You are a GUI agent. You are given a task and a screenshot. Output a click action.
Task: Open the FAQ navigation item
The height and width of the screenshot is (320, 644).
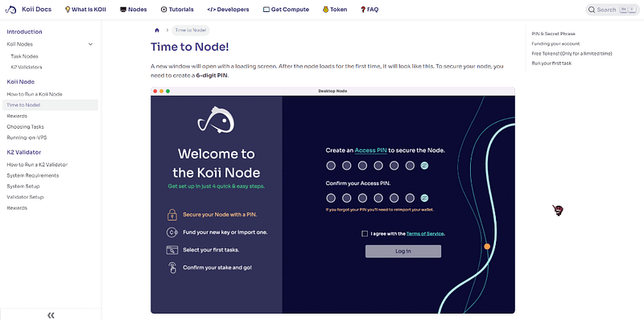tap(369, 10)
